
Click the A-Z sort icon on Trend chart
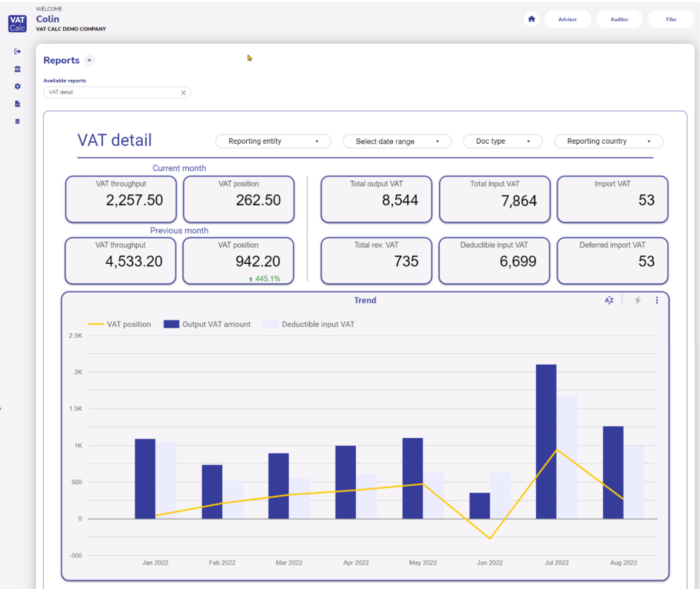tap(609, 300)
